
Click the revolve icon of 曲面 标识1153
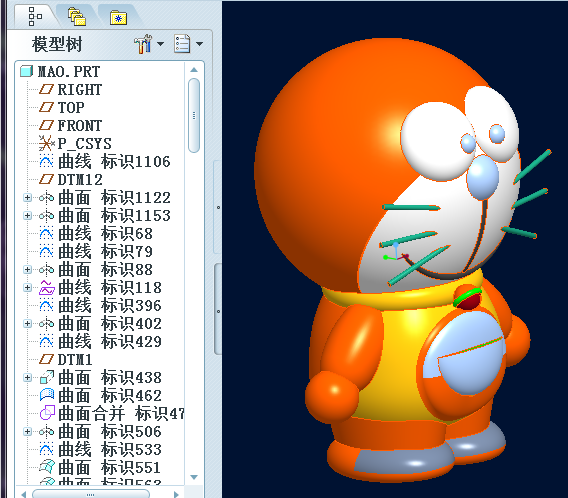point(46,215)
